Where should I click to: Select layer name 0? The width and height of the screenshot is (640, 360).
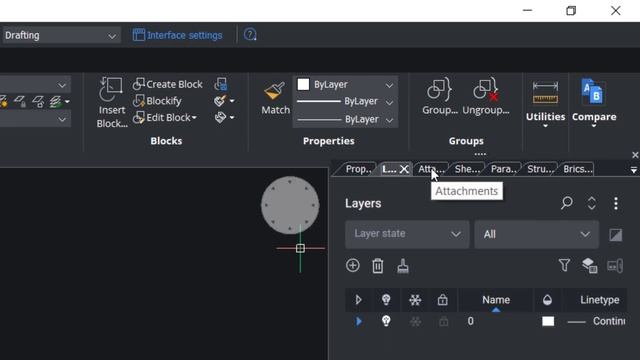point(471,321)
